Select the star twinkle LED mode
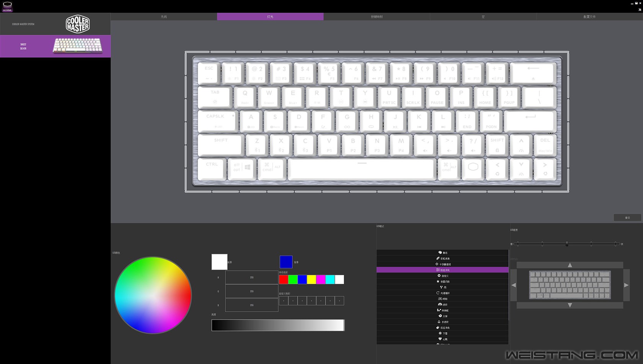Image resolution: width=643 pixels, height=364 pixels. click(442, 281)
